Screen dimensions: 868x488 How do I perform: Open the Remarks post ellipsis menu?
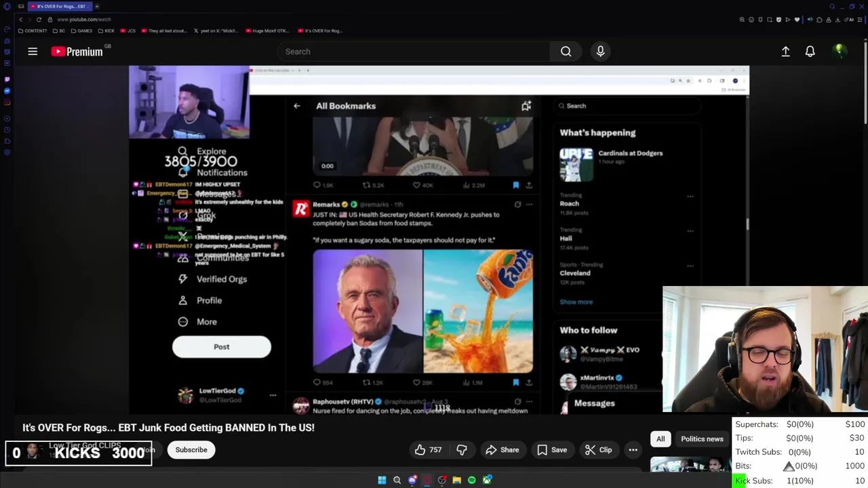click(x=529, y=204)
